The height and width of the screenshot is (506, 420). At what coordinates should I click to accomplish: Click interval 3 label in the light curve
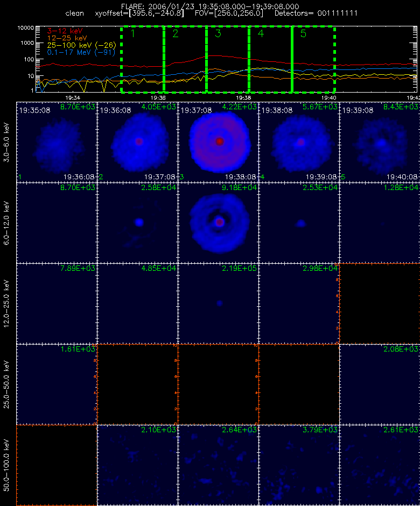pyautogui.click(x=218, y=33)
